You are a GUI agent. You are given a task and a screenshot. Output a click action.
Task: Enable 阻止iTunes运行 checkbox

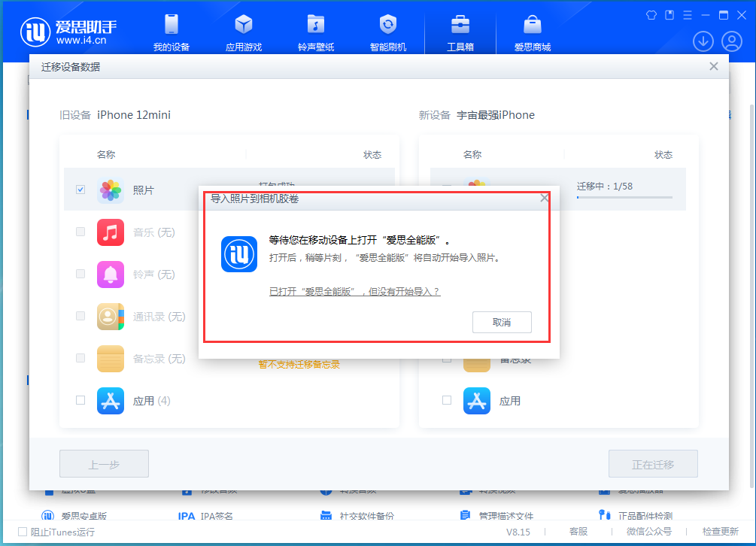click(x=22, y=532)
